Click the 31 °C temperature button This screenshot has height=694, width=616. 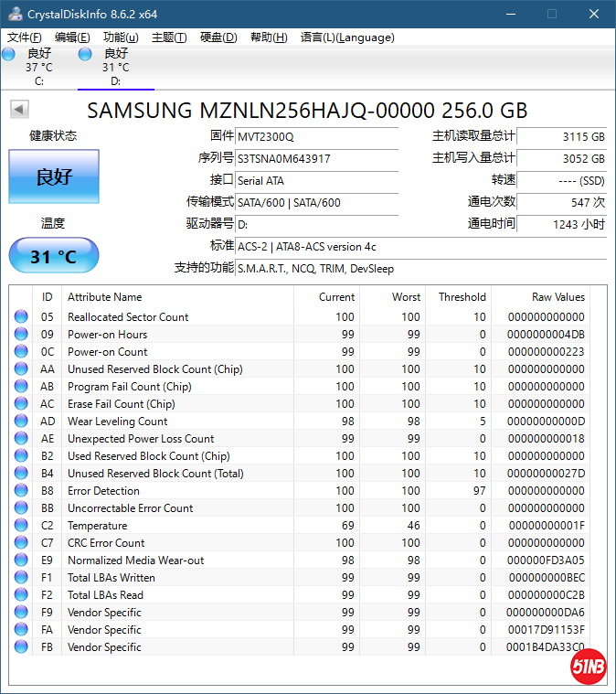(54, 256)
